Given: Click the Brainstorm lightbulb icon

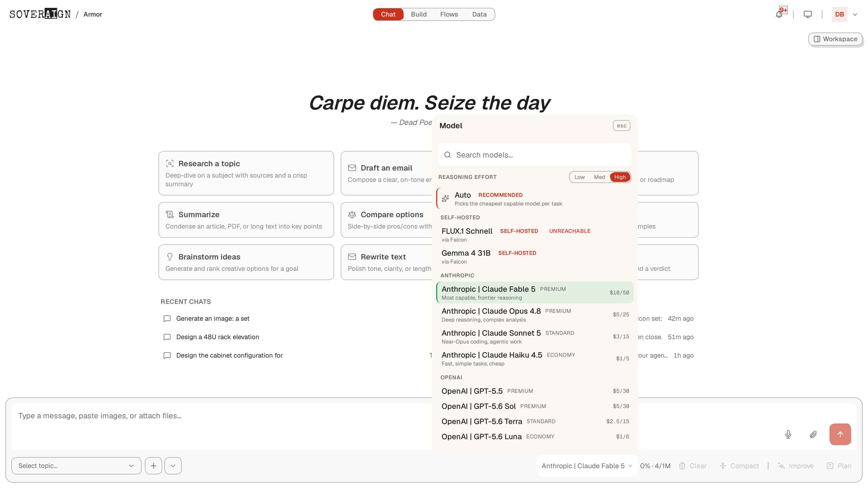Looking at the screenshot, I should tap(170, 257).
